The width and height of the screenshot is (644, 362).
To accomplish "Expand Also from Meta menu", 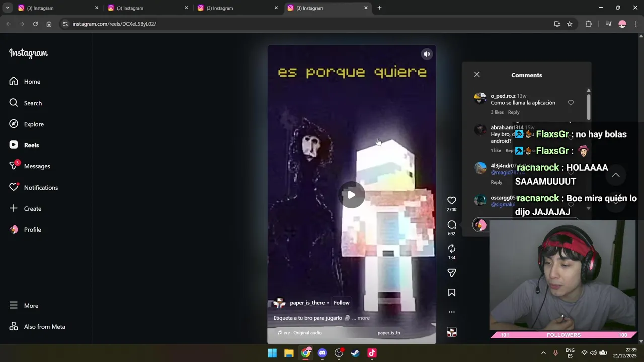I will (x=37, y=327).
